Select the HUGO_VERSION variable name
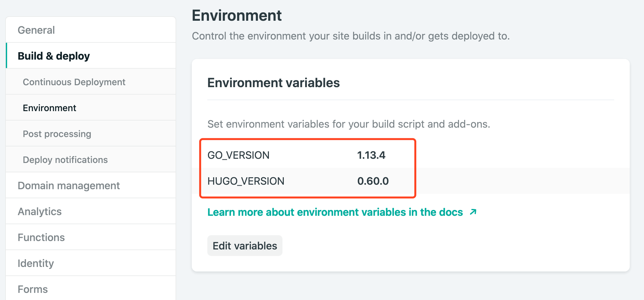The width and height of the screenshot is (644, 300). tap(246, 181)
